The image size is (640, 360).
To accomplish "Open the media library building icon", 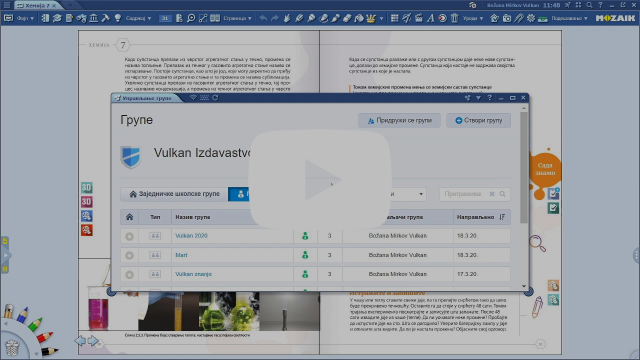I will click(x=93, y=18).
